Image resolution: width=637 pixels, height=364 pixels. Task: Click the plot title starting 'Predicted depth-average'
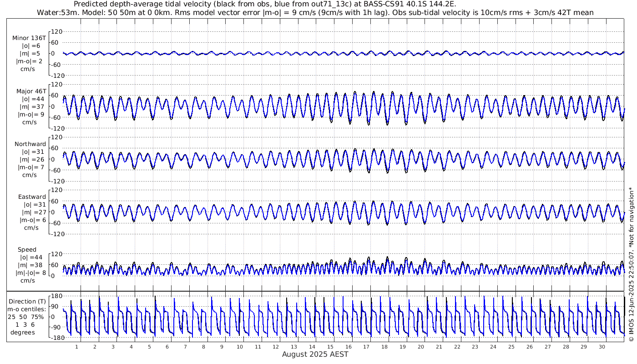coord(265,4)
